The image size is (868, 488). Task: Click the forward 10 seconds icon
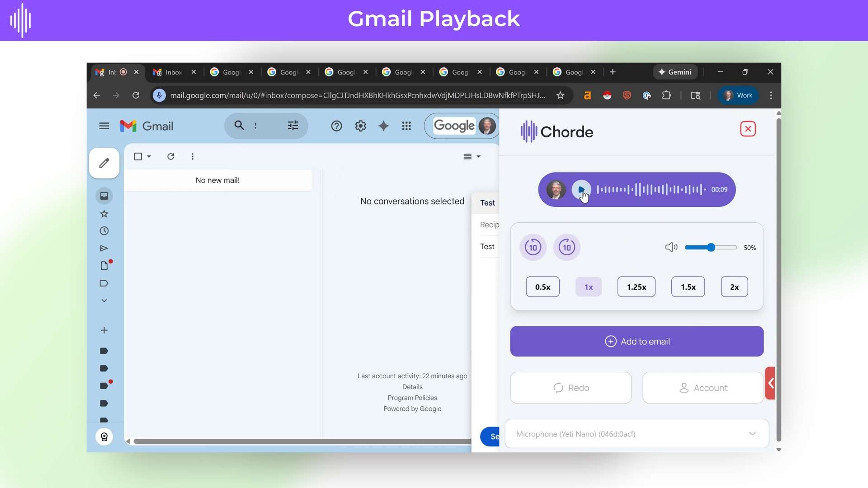pos(567,247)
